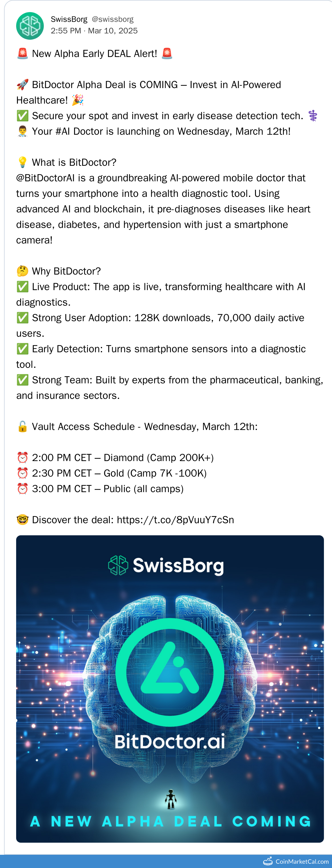The image size is (332, 868).
Task: Follow the t.co deal link
Action: [175, 520]
